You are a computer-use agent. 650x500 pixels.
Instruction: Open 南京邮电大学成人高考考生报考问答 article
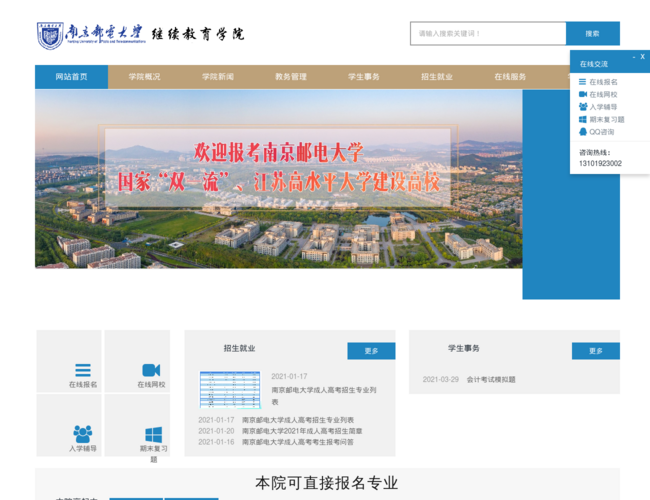tap(298, 442)
